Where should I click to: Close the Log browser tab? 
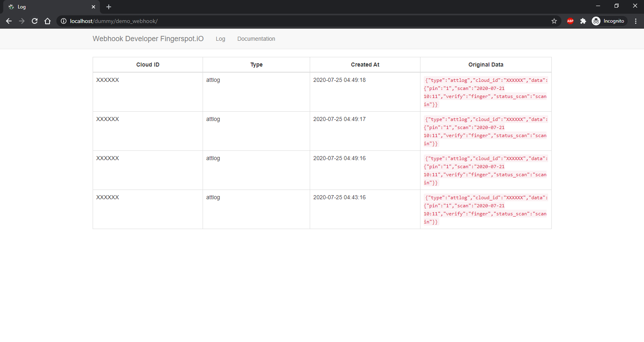tap(93, 7)
